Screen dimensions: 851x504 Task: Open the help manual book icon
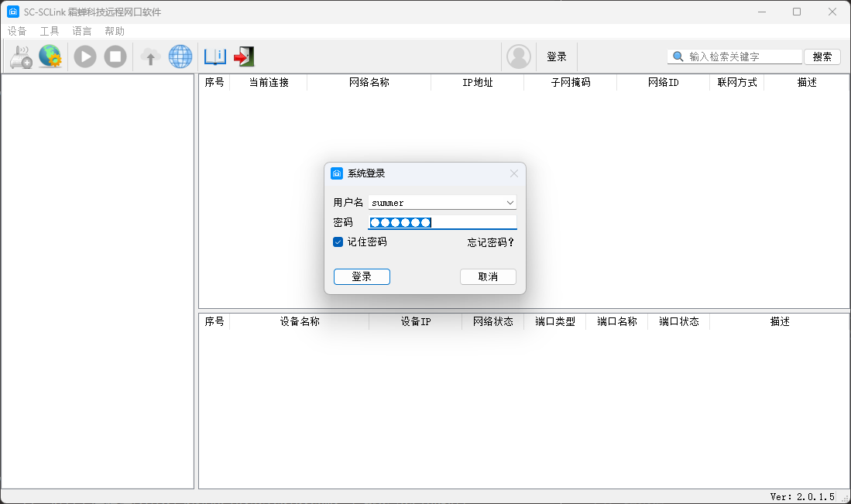click(x=214, y=57)
